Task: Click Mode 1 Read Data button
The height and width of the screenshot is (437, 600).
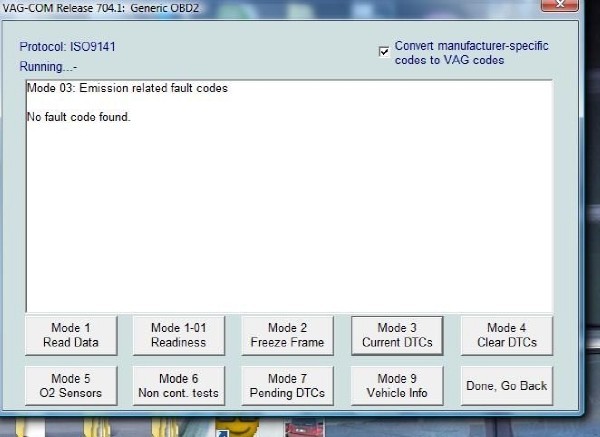Action: point(71,335)
